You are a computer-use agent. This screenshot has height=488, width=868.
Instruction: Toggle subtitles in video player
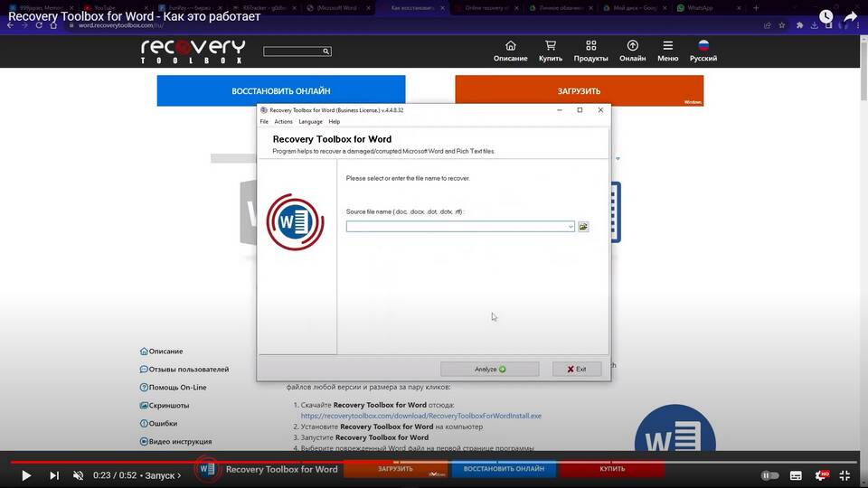coord(796,475)
